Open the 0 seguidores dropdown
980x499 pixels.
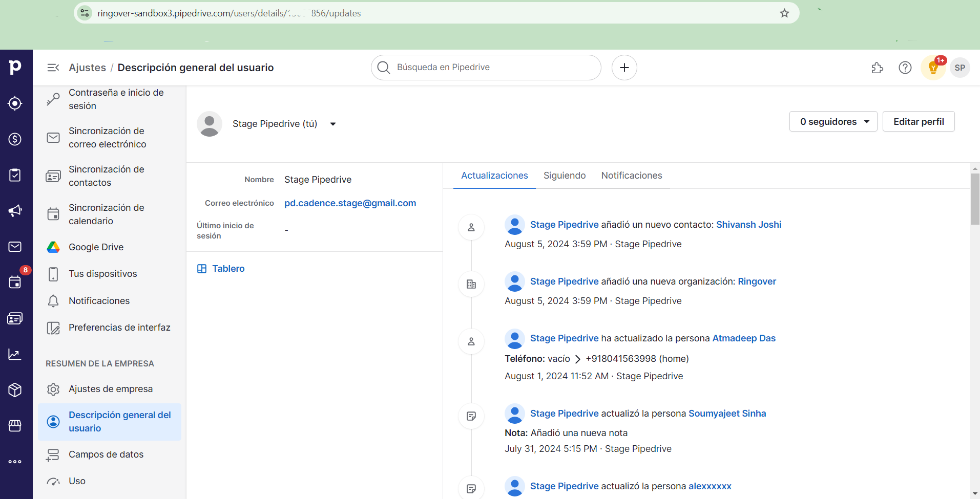click(833, 121)
